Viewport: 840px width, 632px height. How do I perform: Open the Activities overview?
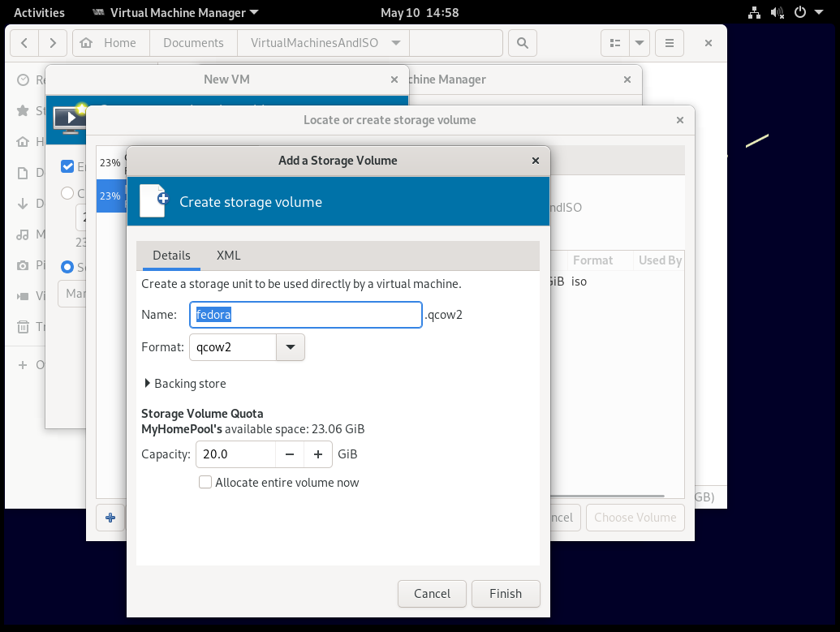(x=39, y=12)
